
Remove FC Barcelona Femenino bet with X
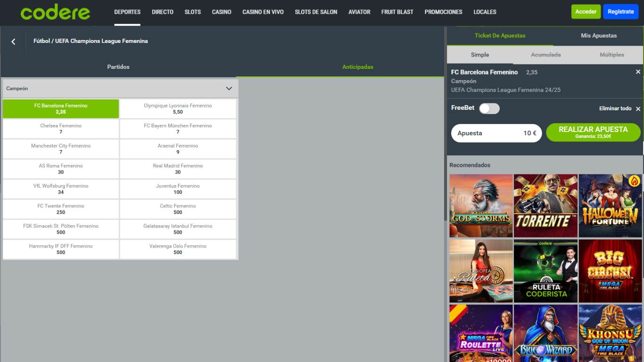(x=638, y=72)
